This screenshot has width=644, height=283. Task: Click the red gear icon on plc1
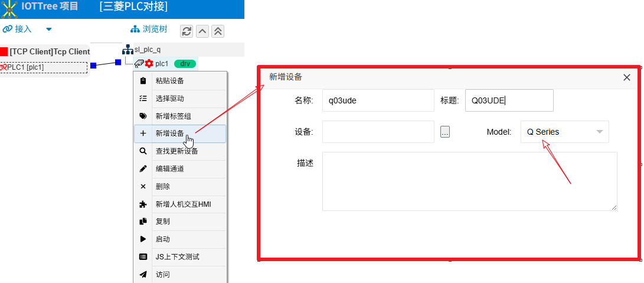tap(149, 64)
